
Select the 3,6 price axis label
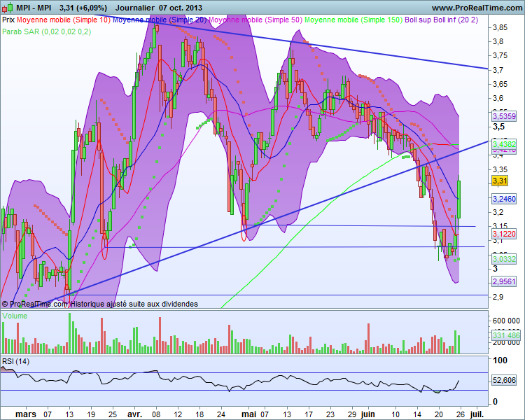pos(498,99)
